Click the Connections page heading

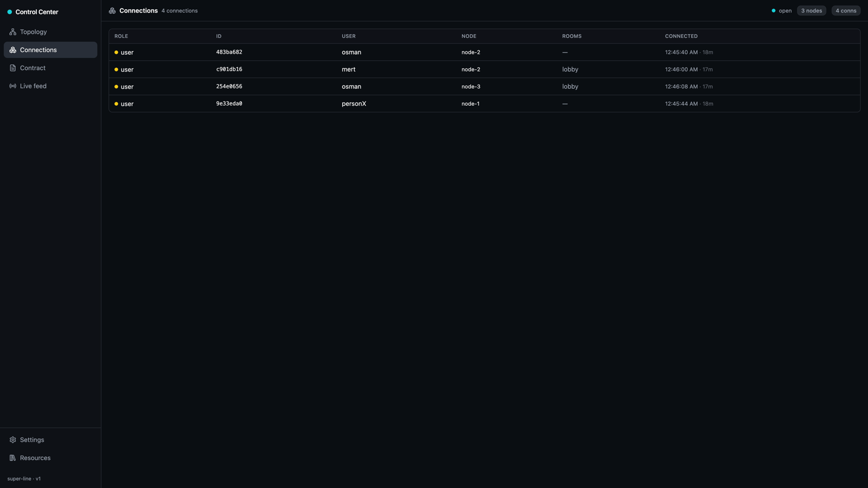pos(138,11)
